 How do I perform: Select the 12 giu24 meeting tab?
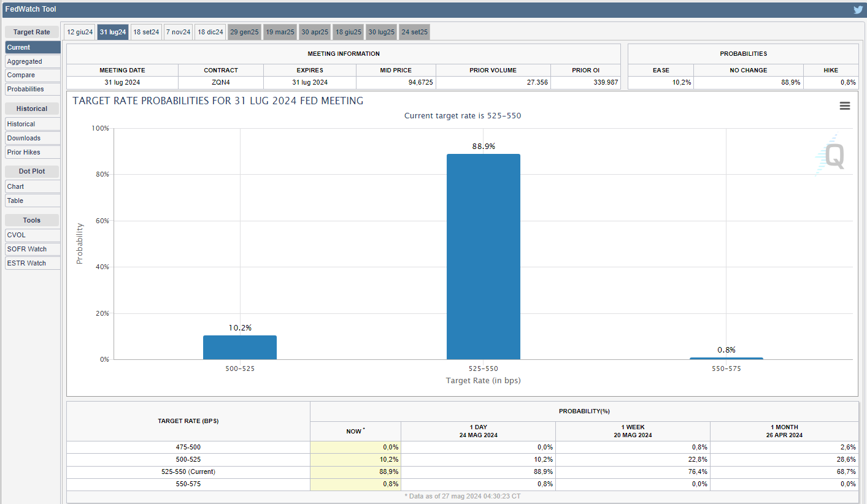(x=80, y=32)
